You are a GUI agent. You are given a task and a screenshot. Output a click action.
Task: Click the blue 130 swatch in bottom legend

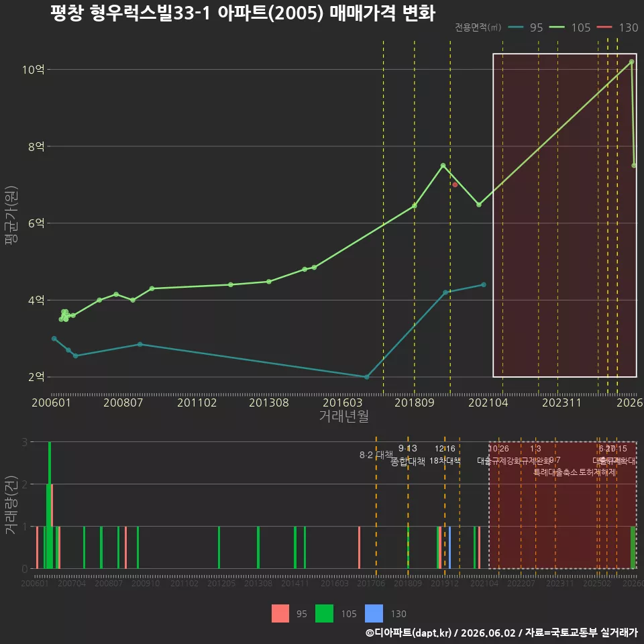tap(374, 614)
